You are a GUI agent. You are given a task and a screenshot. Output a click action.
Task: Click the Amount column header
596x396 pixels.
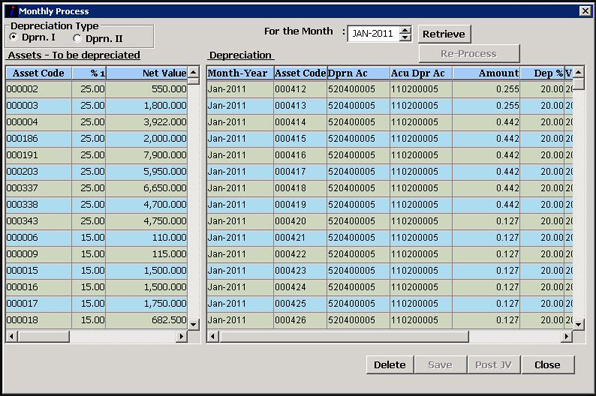(x=486, y=73)
